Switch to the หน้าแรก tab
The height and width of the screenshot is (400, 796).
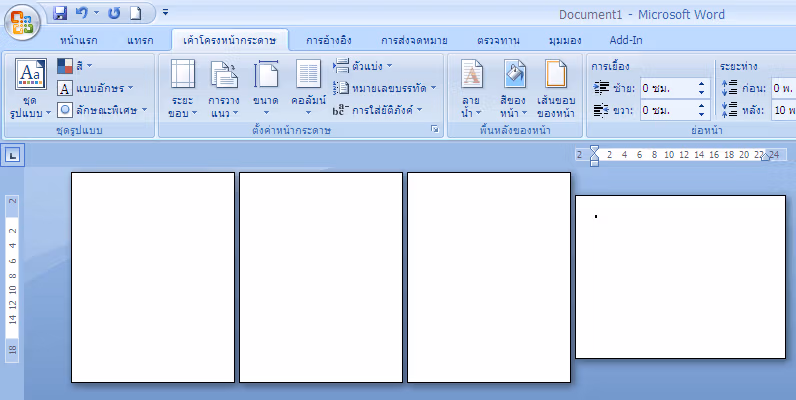coord(79,41)
